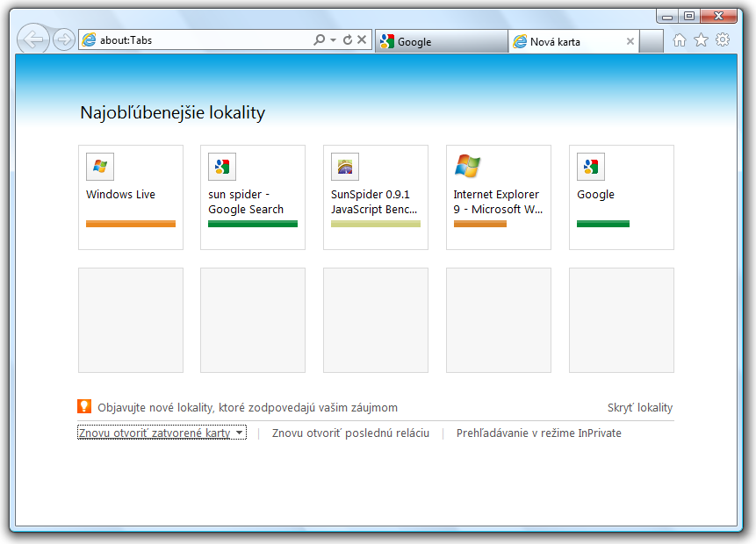This screenshot has width=756, height=544.
Task: Click the green activity bar under sun spider
Action: pyautogui.click(x=253, y=224)
